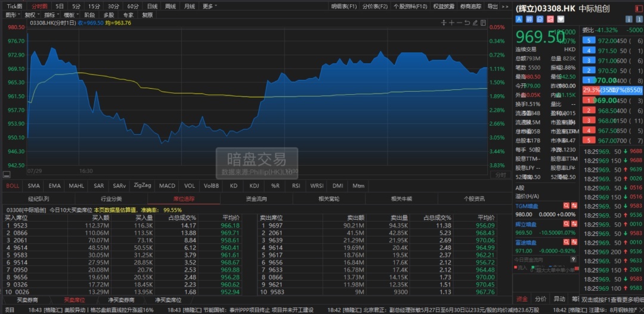Click the search icon beside 富途暗盘

point(566,242)
